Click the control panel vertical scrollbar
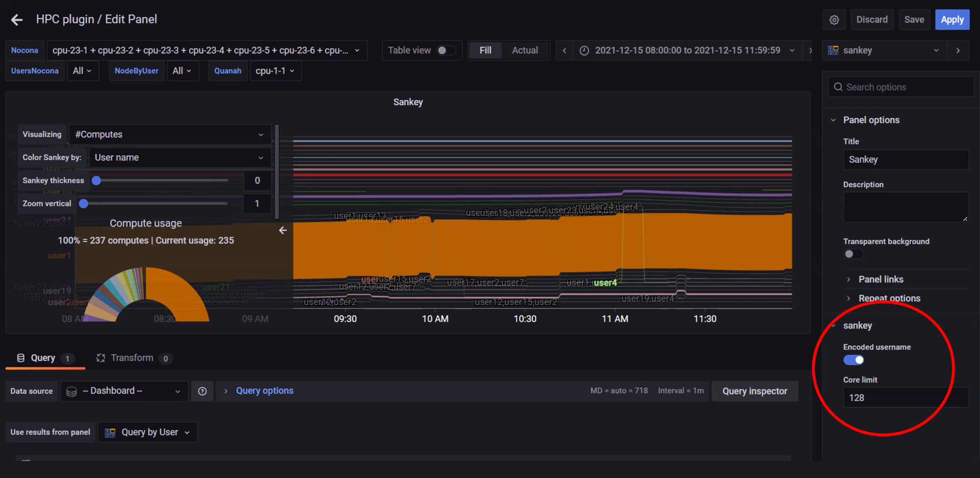 tap(277, 171)
